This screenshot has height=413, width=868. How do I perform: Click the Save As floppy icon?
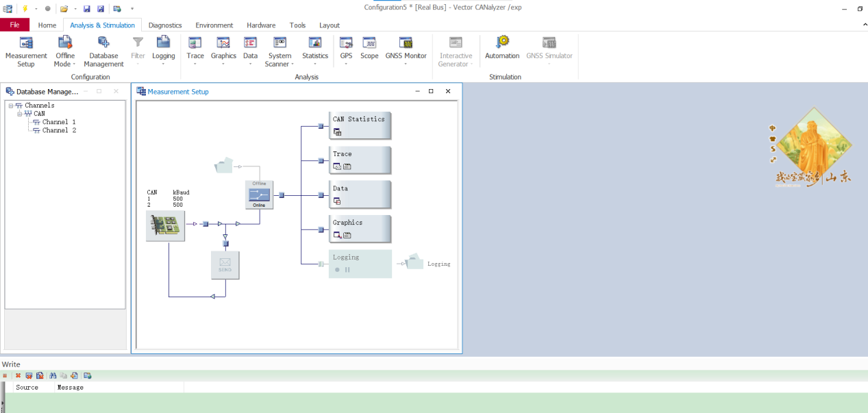click(x=101, y=9)
